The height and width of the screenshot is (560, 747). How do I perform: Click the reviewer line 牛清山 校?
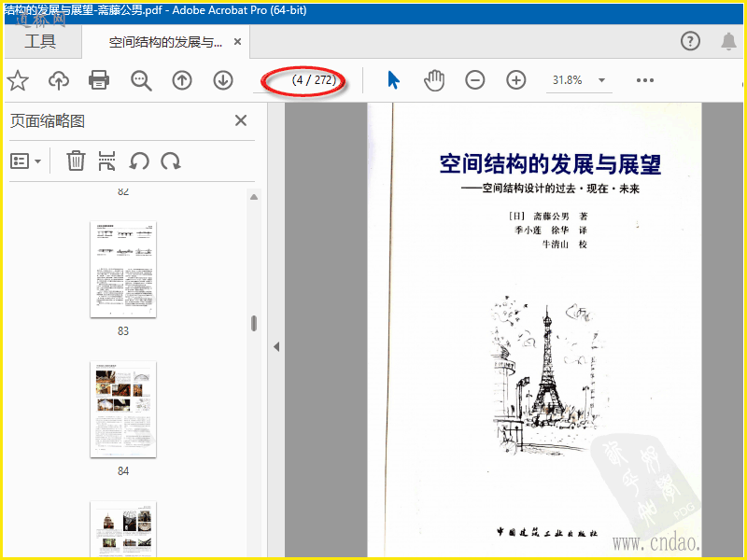[x=565, y=245]
